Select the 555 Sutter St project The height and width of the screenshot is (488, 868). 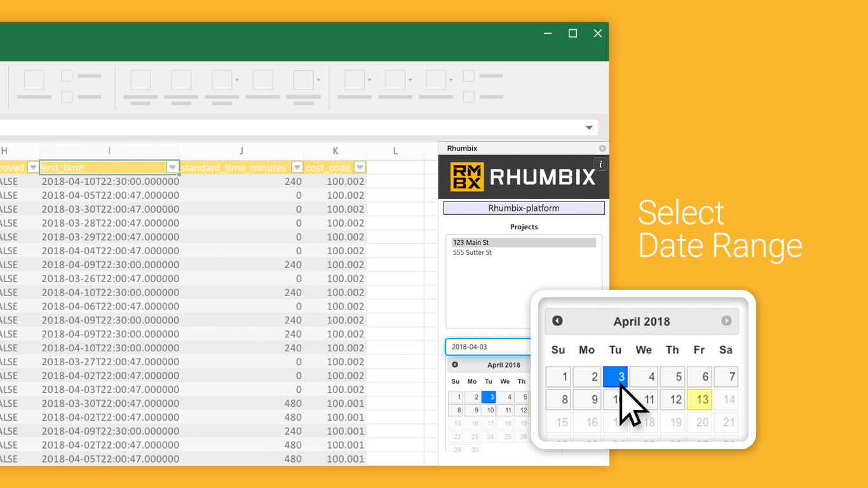pos(472,253)
